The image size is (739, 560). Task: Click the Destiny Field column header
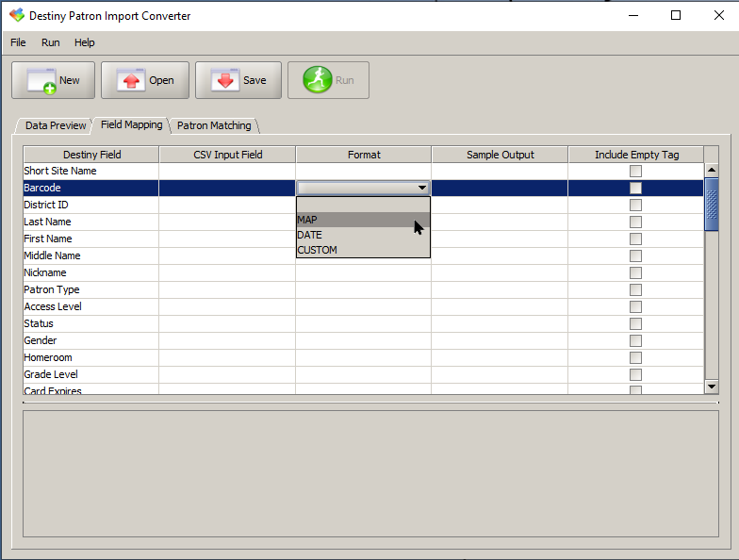(91, 155)
